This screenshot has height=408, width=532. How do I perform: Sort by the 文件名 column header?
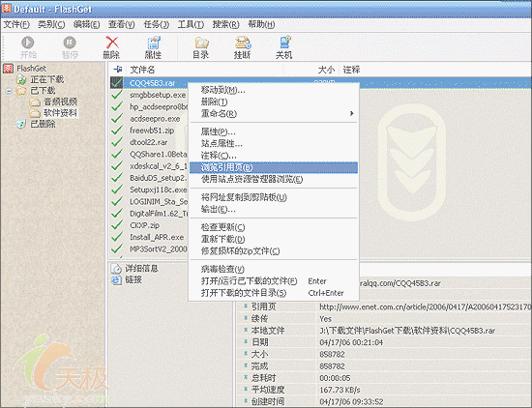[x=142, y=70]
